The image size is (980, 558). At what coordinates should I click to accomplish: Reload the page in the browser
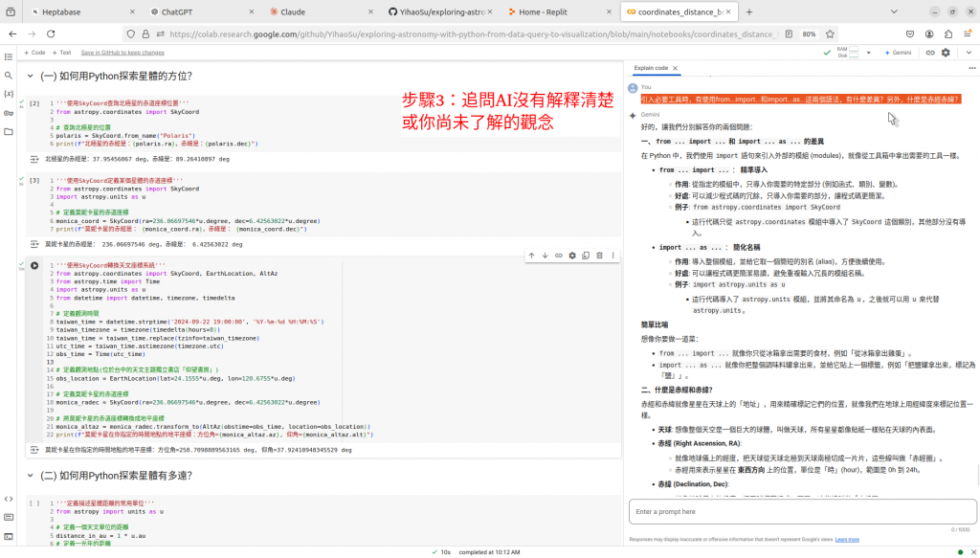pos(51,33)
